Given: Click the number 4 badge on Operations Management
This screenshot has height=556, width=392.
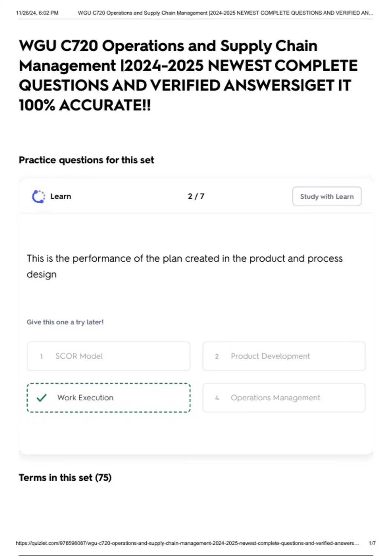Looking at the screenshot, I should [217, 398].
